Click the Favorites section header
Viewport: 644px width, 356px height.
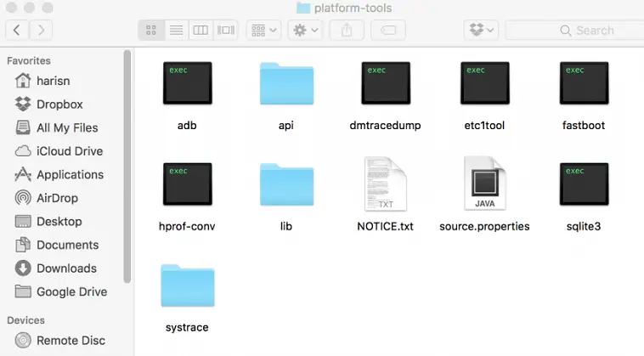29,61
